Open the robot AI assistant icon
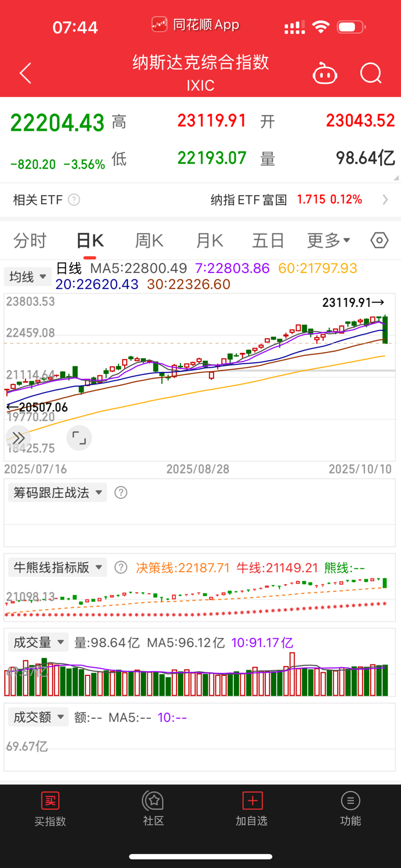Screen dimensions: 401x868 coord(325,74)
